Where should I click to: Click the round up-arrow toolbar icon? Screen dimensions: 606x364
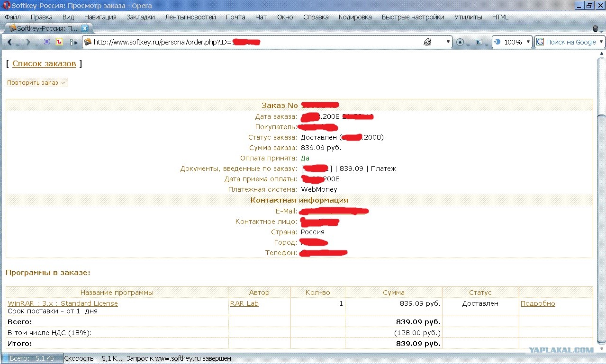pyautogui.click(x=460, y=42)
